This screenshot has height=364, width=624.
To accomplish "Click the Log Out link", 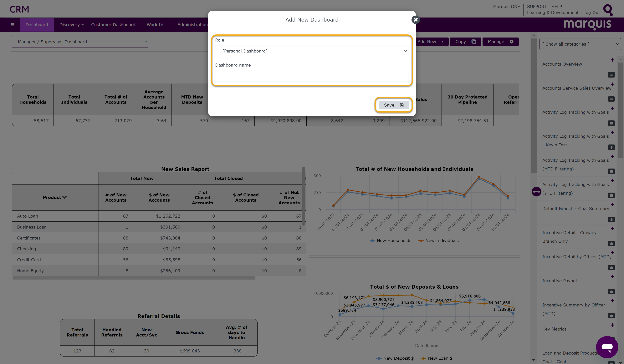I will coord(591,12).
